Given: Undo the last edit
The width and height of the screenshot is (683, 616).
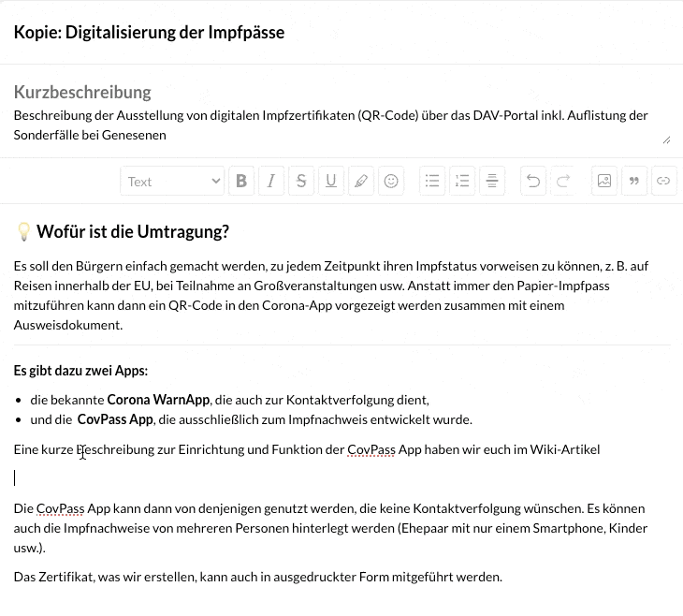Looking at the screenshot, I should [533, 182].
